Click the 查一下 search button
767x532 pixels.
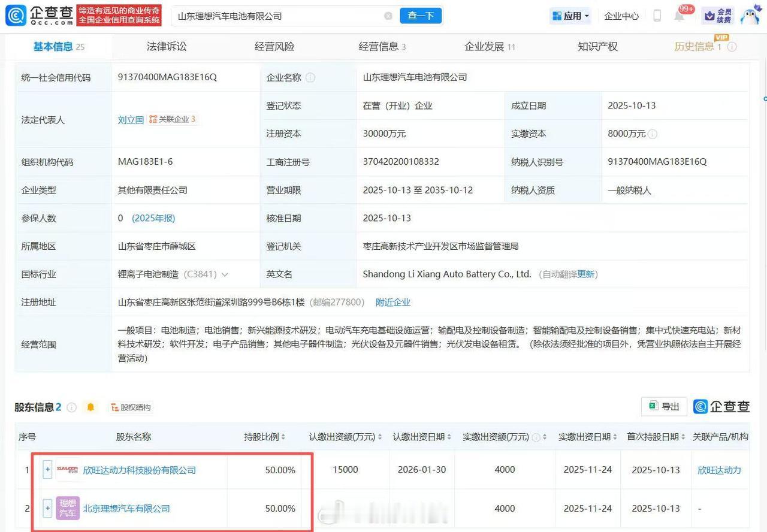(x=421, y=16)
